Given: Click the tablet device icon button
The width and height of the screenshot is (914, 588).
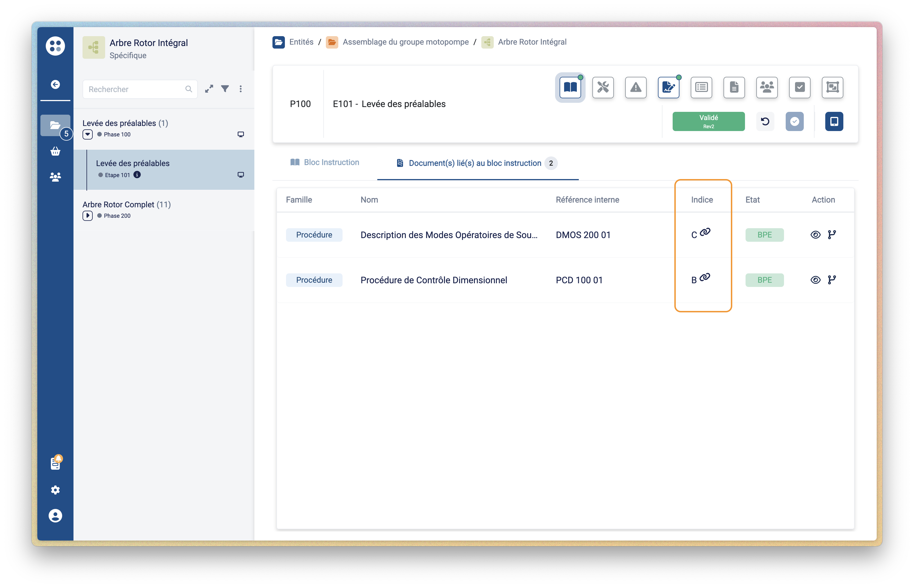Looking at the screenshot, I should click(x=834, y=121).
